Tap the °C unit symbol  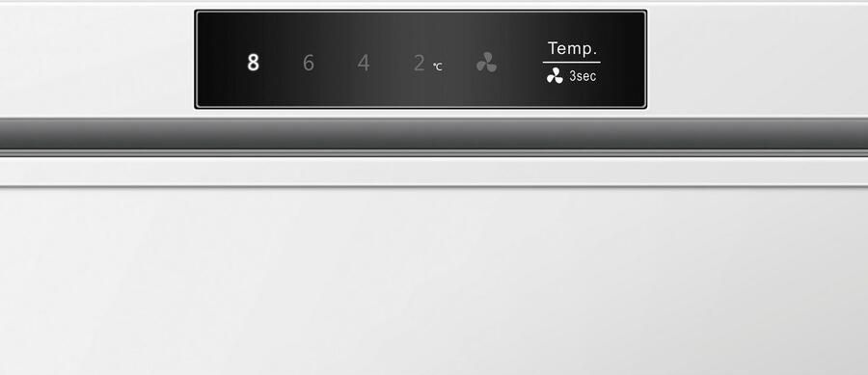click(438, 67)
